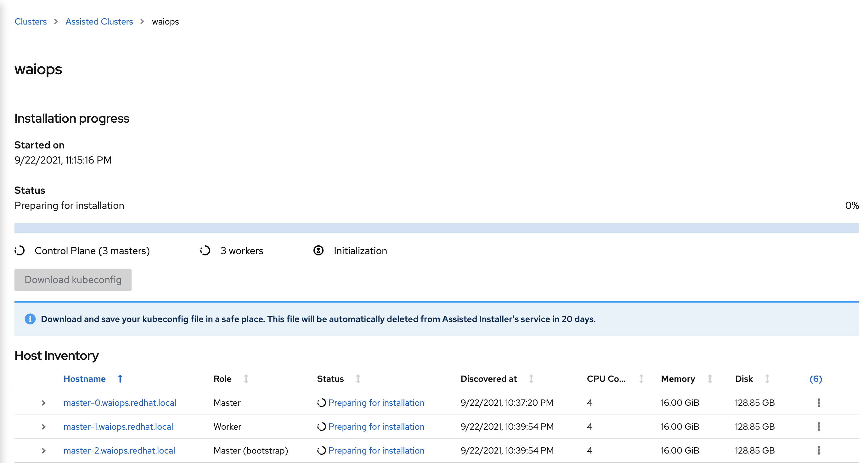Open the Assisted Clusters breadcrumb page
868x463 pixels.
pos(99,21)
